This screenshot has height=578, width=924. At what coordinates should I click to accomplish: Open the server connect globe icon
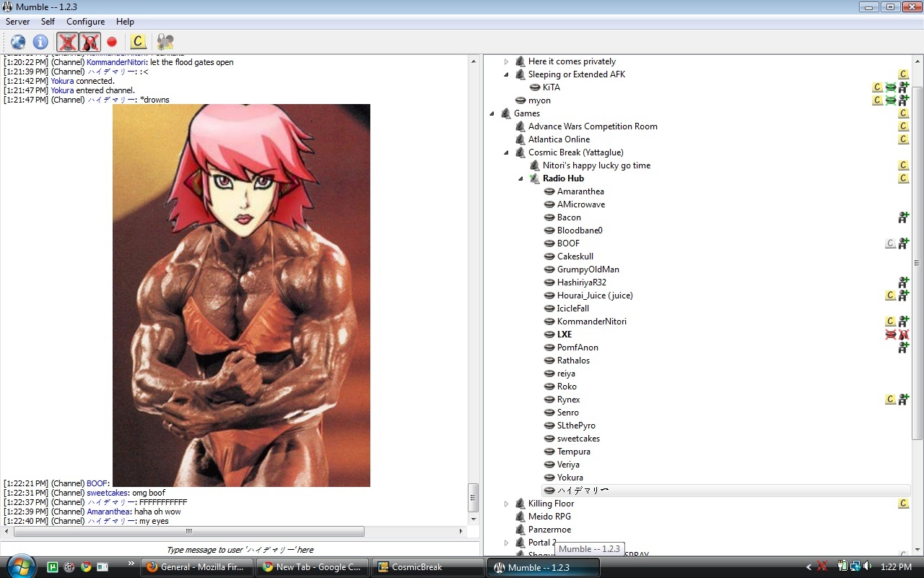click(x=18, y=42)
